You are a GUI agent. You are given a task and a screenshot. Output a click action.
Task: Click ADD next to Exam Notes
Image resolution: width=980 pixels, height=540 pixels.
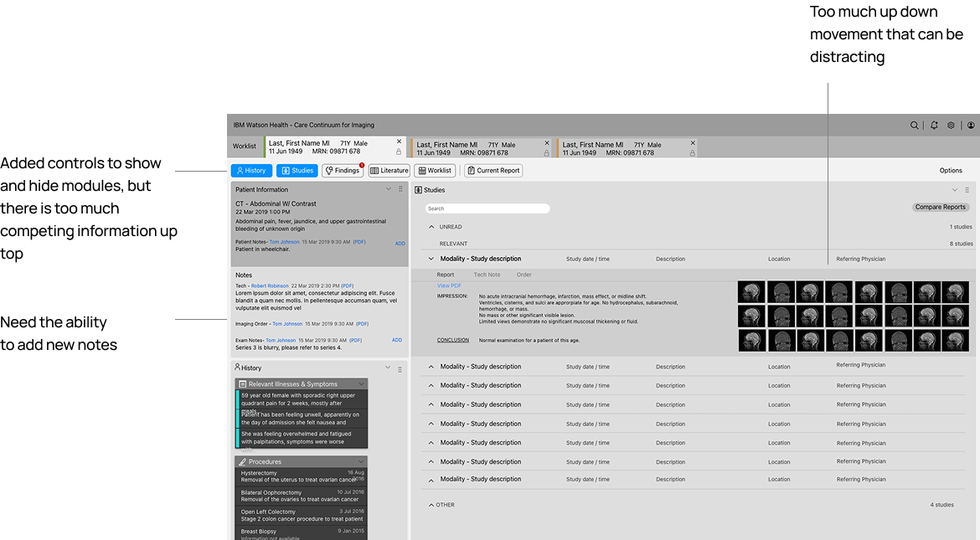tap(397, 340)
